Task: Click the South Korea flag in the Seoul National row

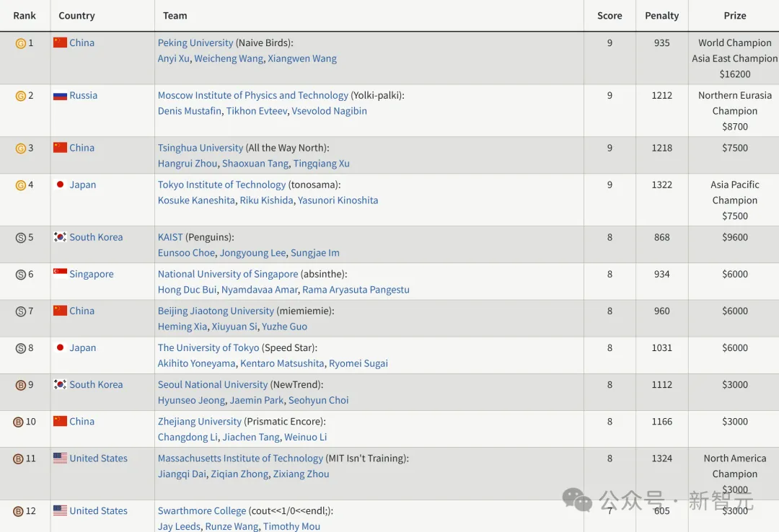Action: pyautogui.click(x=60, y=384)
